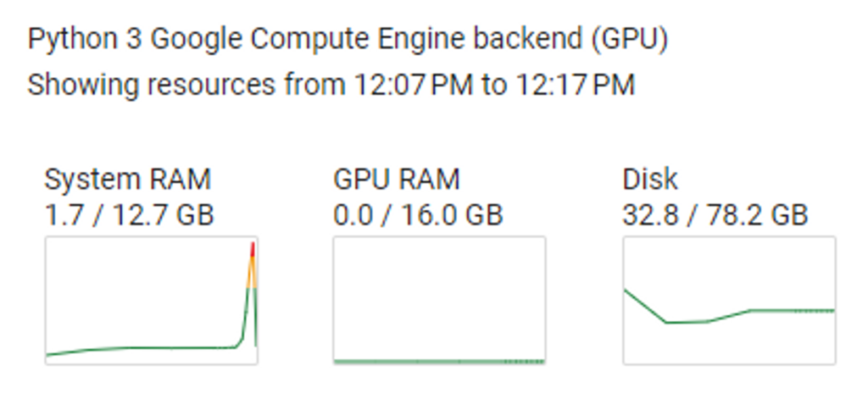Click the GPU RAM heading
The height and width of the screenshot is (393, 868).
click(397, 180)
